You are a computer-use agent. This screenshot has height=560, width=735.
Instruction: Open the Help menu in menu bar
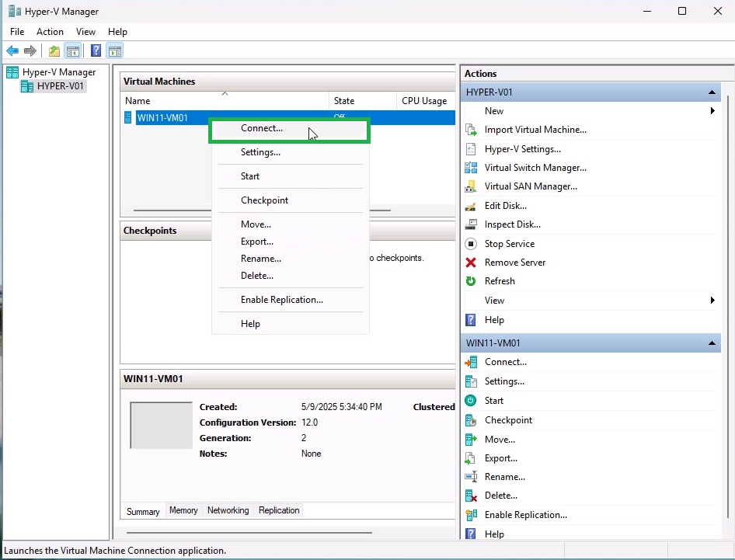click(x=117, y=32)
